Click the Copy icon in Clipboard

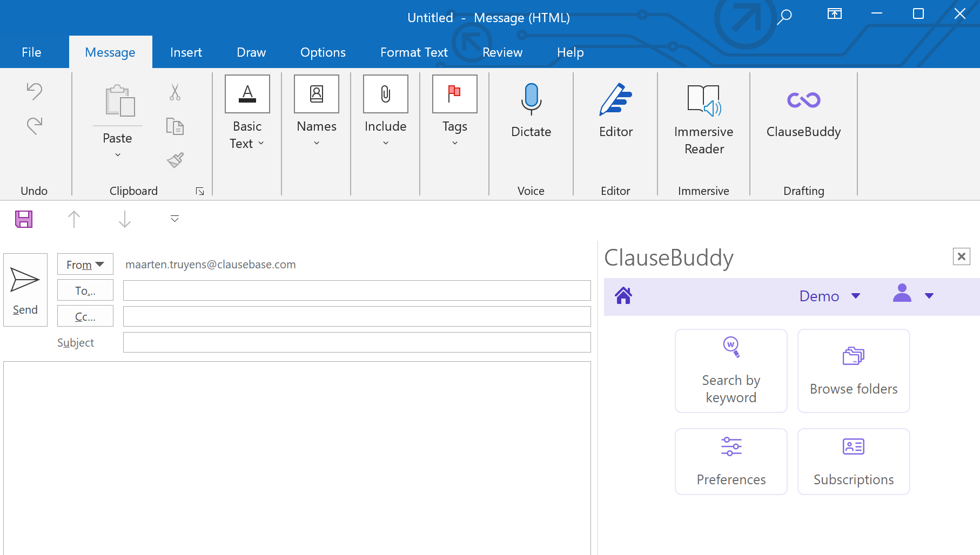pos(175,126)
